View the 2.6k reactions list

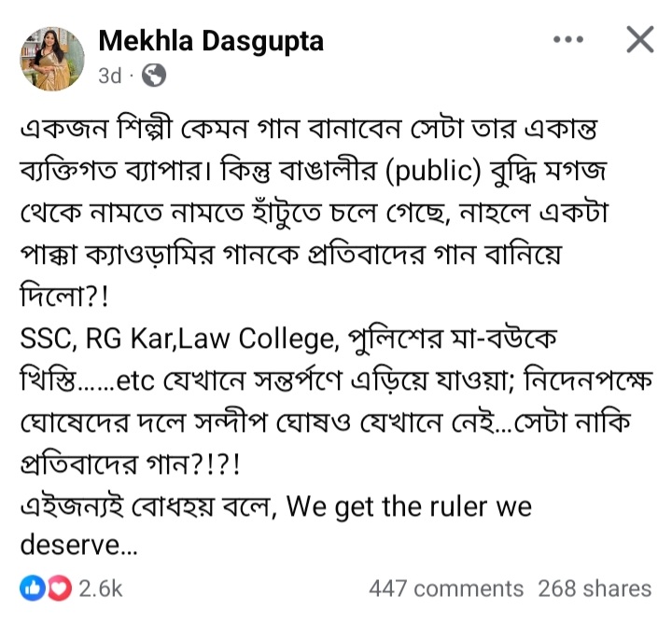point(100,588)
